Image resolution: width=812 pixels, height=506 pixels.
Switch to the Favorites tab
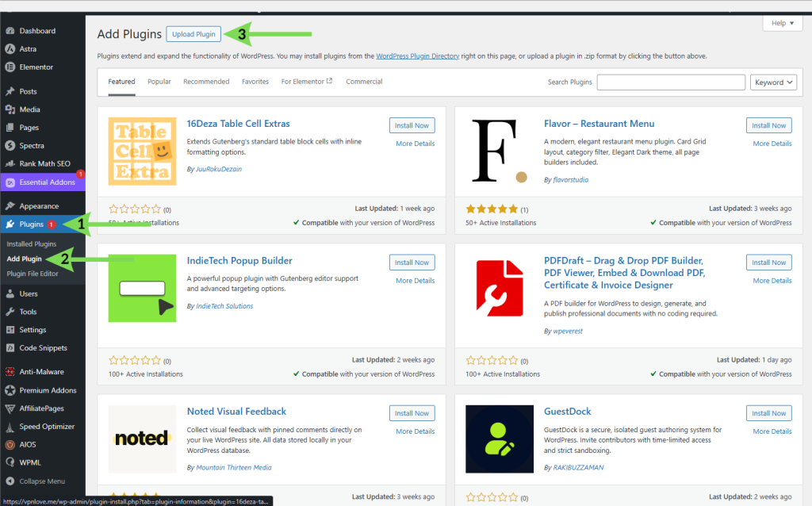(x=255, y=82)
